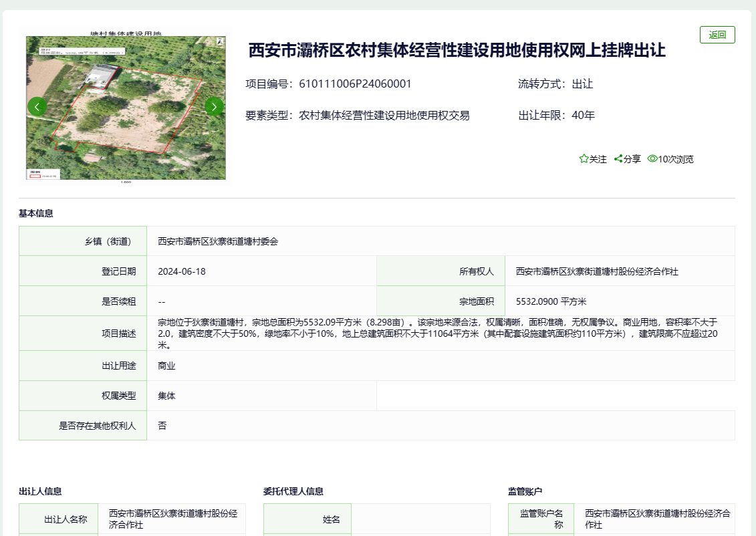Image resolution: width=756 pixels, height=536 pixels.
Task: Show the next photo with the right arrow
Action: tap(214, 106)
